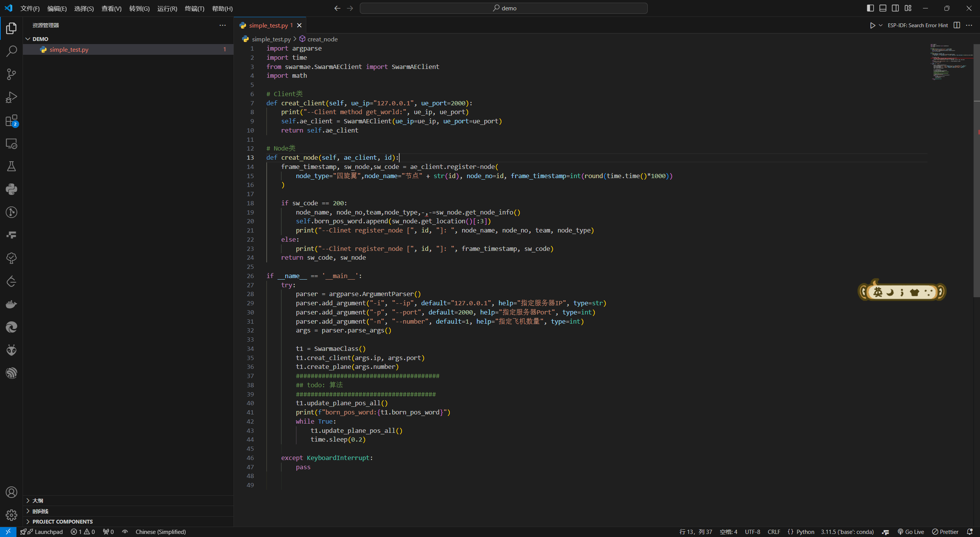The image size is (980, 537).
Task: Toggle secondary side bar visibility
Action: 895,8
